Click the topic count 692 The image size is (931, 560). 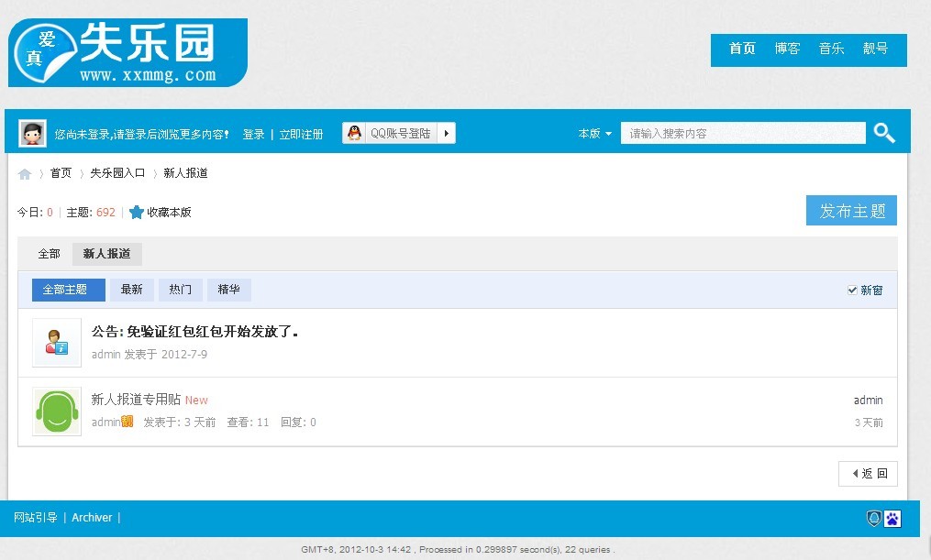tap(105, 213)
